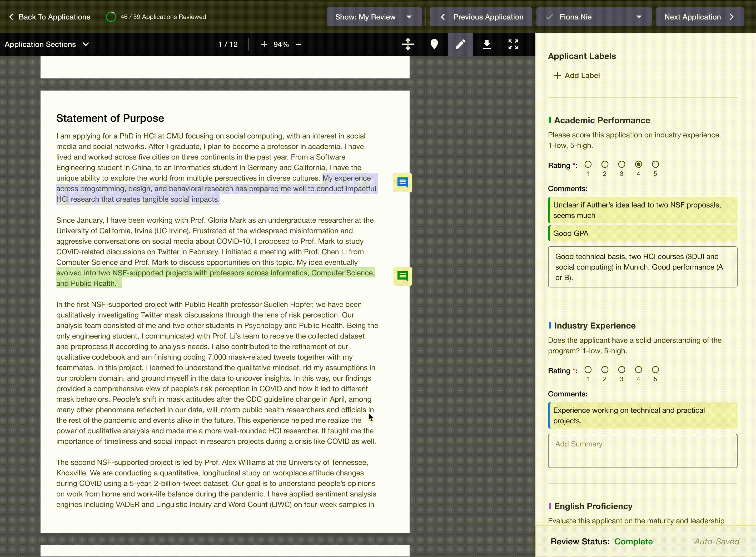Rate Academic Performance as 5
The width and height of the screenshot is (756, 557).
click(655, 165)
